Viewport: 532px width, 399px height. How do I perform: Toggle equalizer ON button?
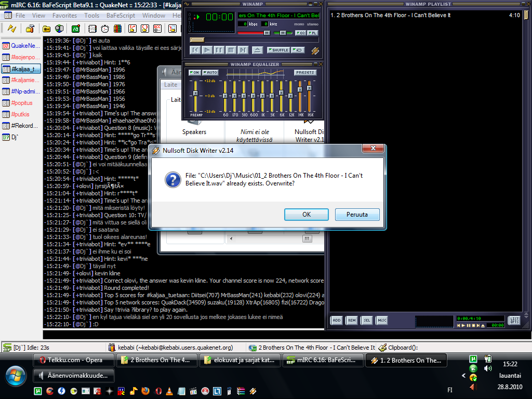pos(195,72)
